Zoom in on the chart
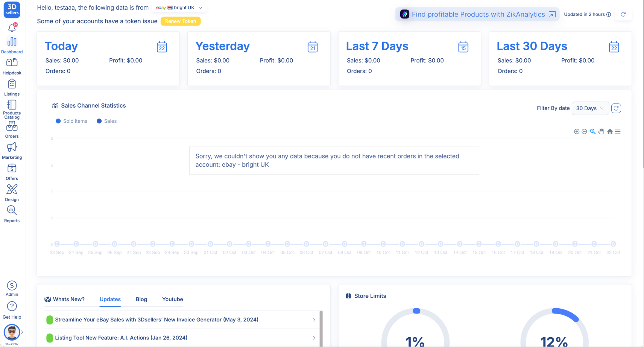This screenshot has width=644, height=347. point(577,131)
